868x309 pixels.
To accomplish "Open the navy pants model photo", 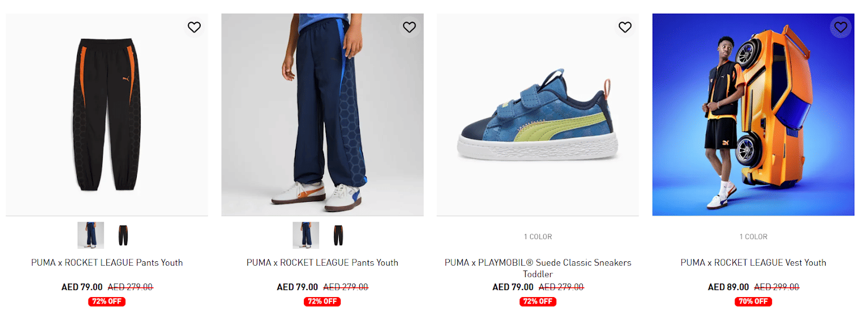I will (x=322, y=115).
